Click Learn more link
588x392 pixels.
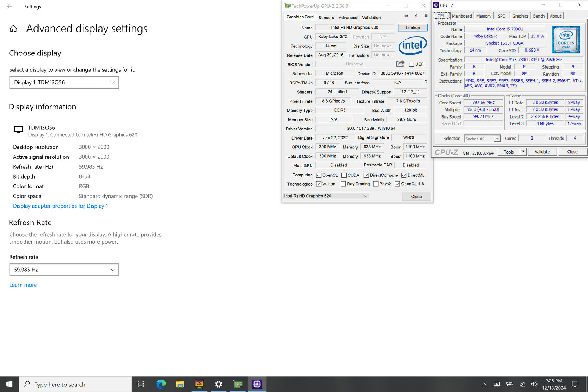[x=23, y=285]
